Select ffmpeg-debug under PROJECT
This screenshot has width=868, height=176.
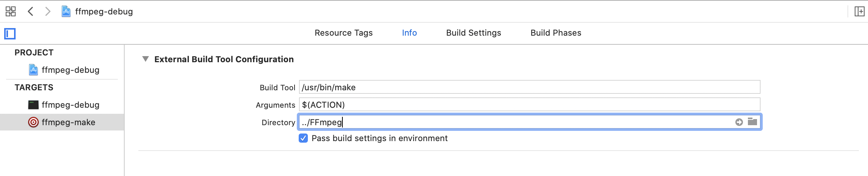point(70,70)
